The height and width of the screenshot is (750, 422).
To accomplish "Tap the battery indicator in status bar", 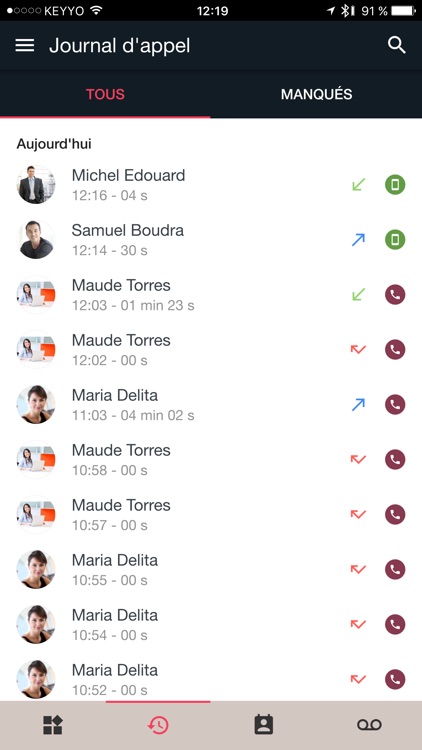I will coord(403,11).
